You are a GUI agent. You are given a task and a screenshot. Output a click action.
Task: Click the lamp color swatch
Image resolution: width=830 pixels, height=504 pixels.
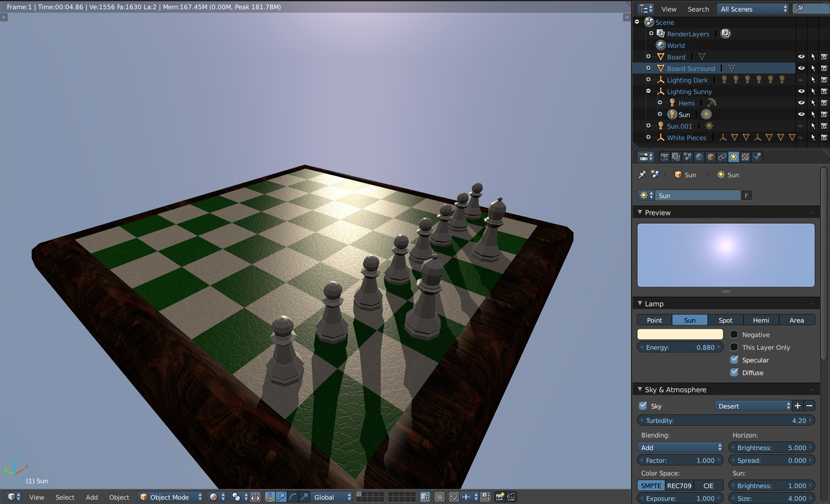[680, 334]
